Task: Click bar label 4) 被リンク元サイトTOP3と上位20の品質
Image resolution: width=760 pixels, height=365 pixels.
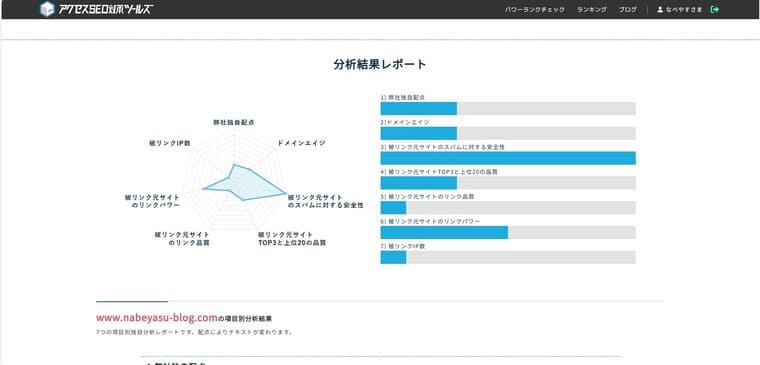Action: point(439,172)
